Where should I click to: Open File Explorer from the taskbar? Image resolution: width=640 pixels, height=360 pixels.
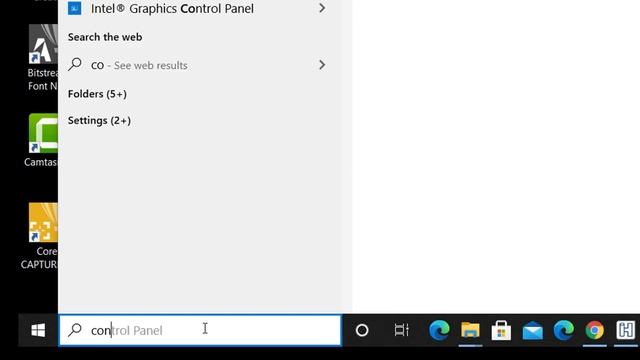[470, 330]
